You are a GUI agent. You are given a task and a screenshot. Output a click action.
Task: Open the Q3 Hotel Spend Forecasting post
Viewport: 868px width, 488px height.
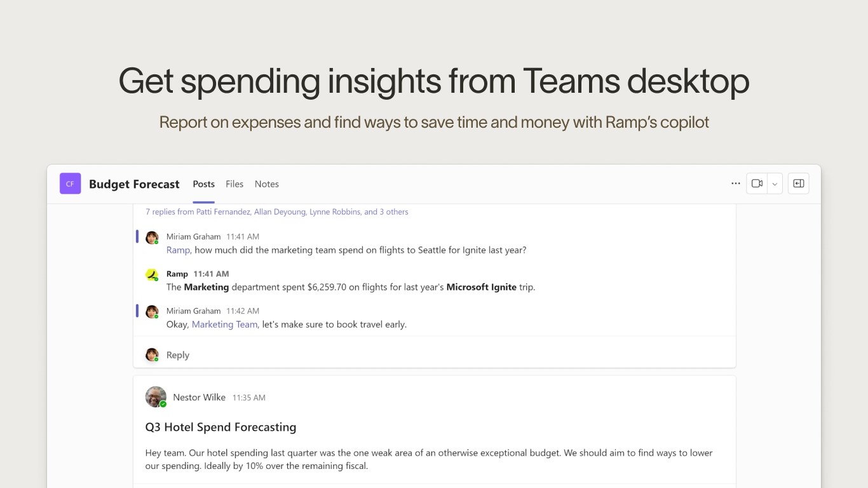click(x=220, y=427)
